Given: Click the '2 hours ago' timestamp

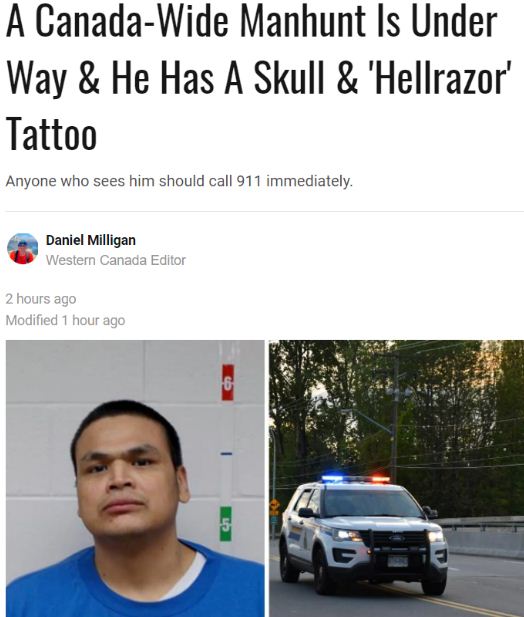Looking at the screenshot, I should pyautogui.click(x=41, y=299).
